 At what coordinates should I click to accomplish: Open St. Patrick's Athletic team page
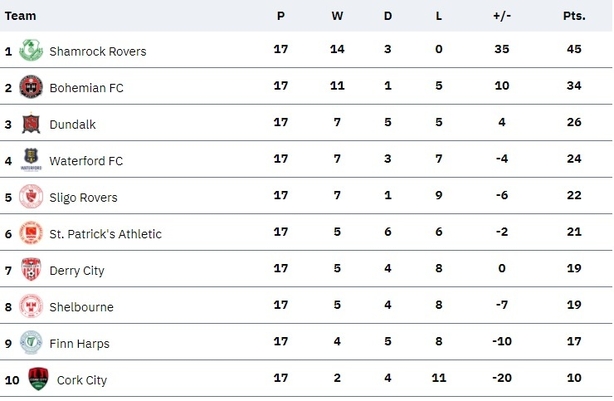105,234
